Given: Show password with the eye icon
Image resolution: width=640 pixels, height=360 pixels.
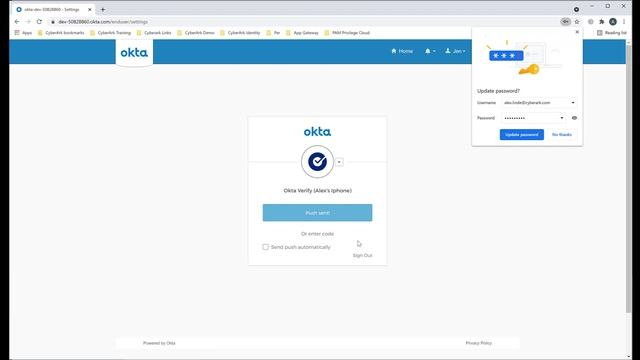Looking at the screenshot, I should 574,118.
